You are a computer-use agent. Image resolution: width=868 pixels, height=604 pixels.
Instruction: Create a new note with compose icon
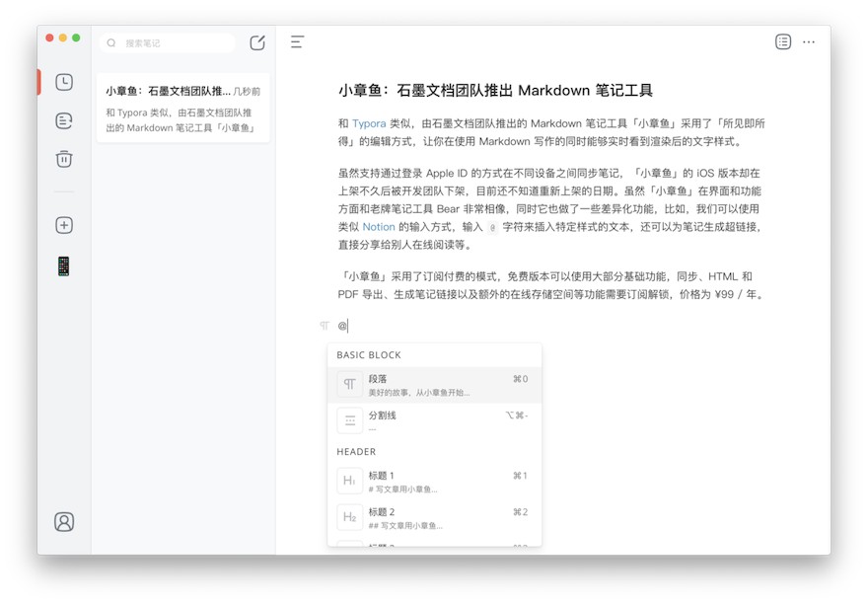pyautogui.click(x=257, y=42)
